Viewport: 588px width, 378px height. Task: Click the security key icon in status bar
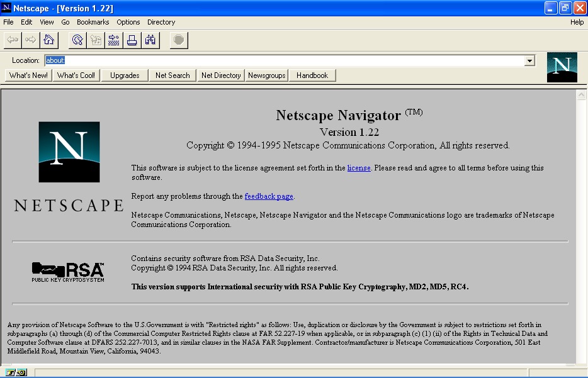16,372
